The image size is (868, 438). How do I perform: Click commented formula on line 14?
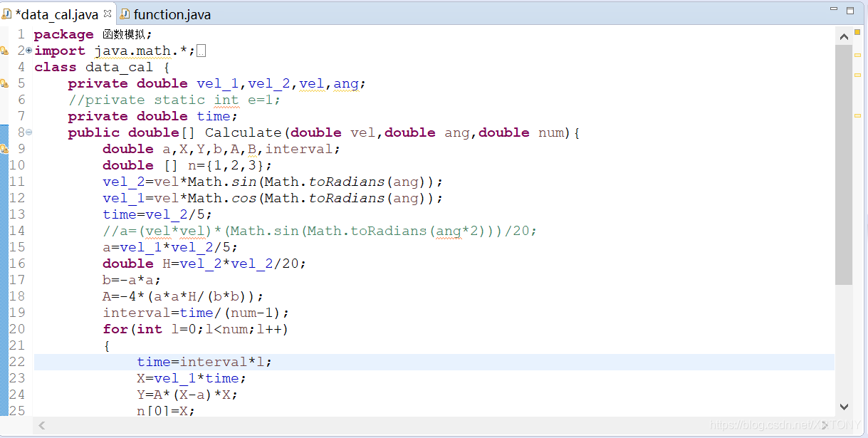[x=320, y=231]
